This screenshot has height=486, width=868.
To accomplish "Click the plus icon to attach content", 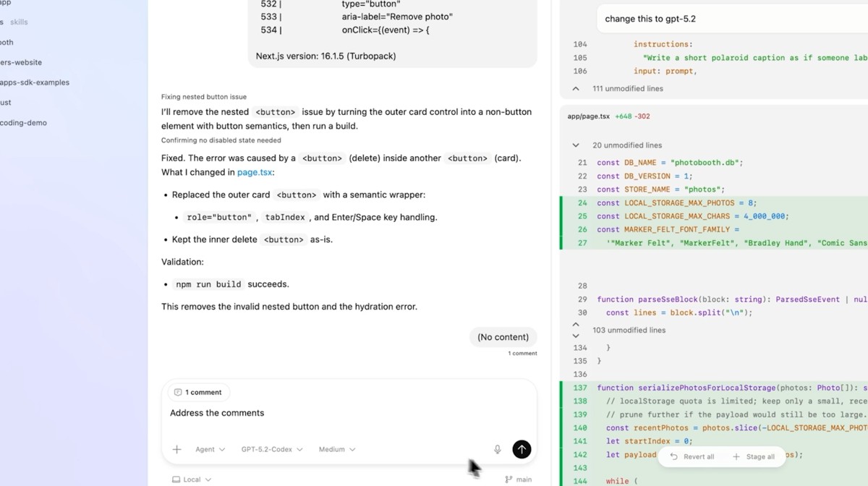I will (176, 449).
